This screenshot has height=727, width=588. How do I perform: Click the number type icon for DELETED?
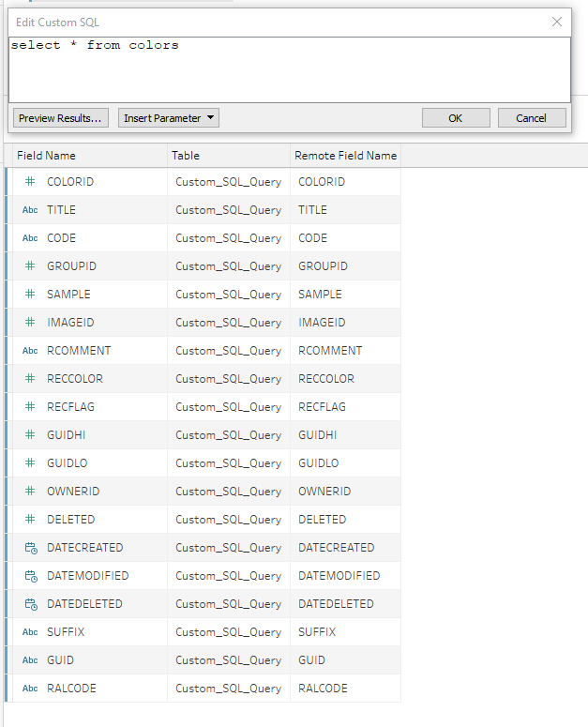(30, 520)
